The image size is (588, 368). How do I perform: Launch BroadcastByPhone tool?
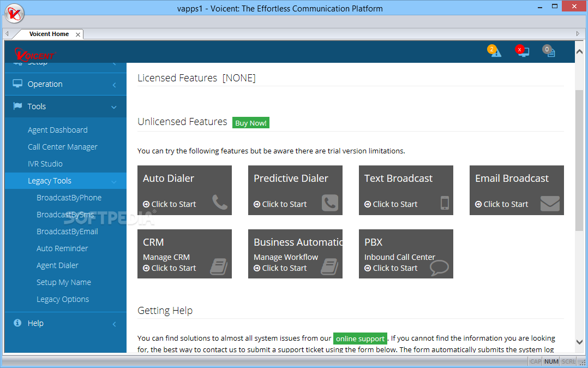pyautogui.click(x=69, y=198)
